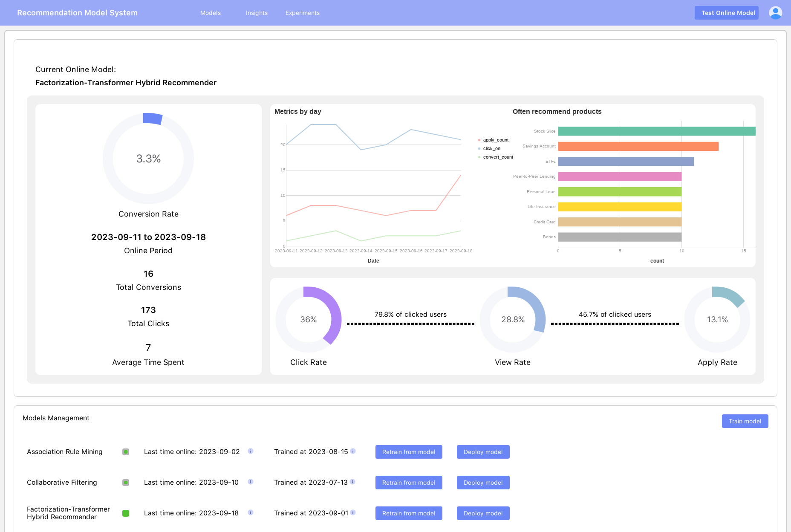Image resolution: width=791 pixels, height=532 pixels.
Task: Toggle click_on legend entry
Action: (x=489, y=148)
